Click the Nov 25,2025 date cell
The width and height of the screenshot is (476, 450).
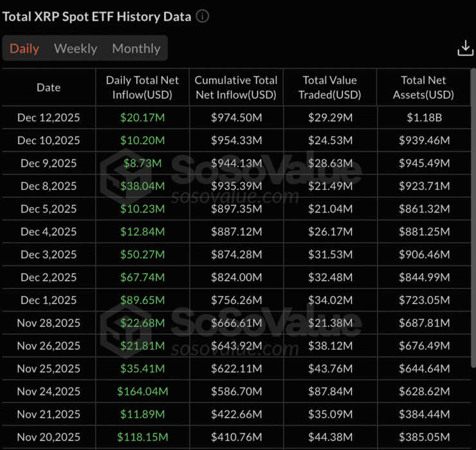click(x=49, y=369)
